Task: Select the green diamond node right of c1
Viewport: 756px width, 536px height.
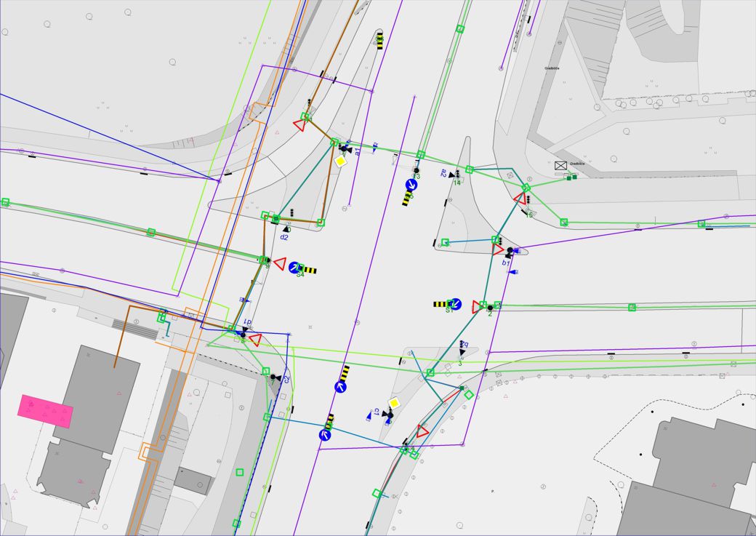Action: tap(470, 395)
